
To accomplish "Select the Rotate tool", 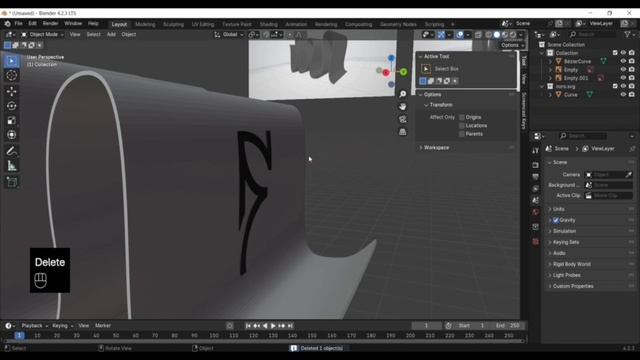I will click(x=11, y=106).
